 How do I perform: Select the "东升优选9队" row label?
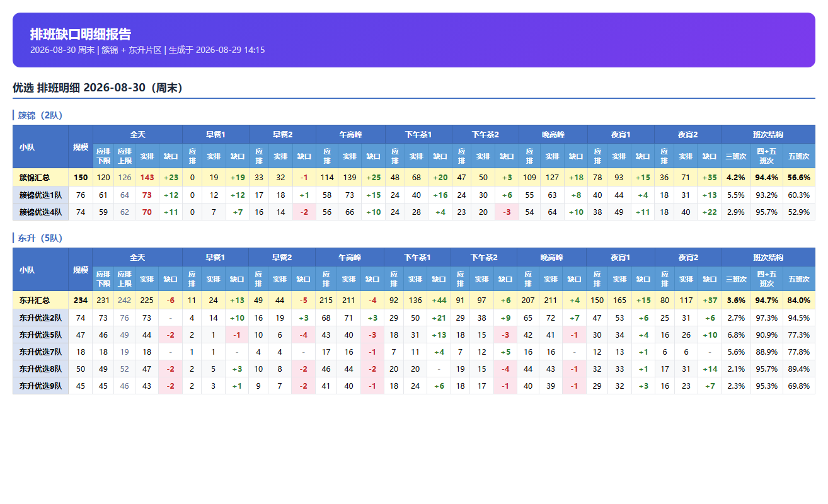click(40, 386)
